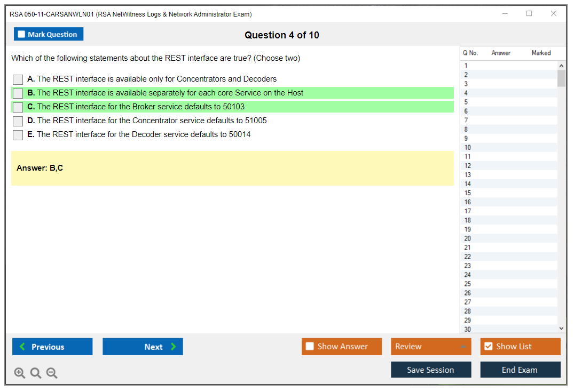
Task: Click the zoom out magnifier icon
Action: click(52, 373)
